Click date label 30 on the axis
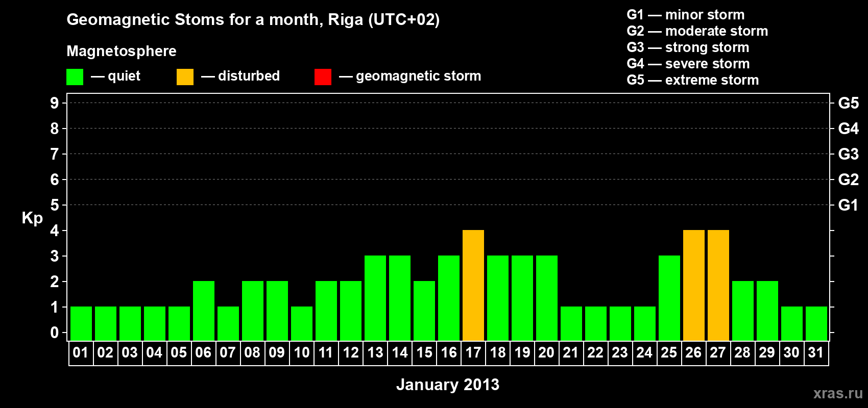The image size is (868, 408). click(x=791, y=352)
